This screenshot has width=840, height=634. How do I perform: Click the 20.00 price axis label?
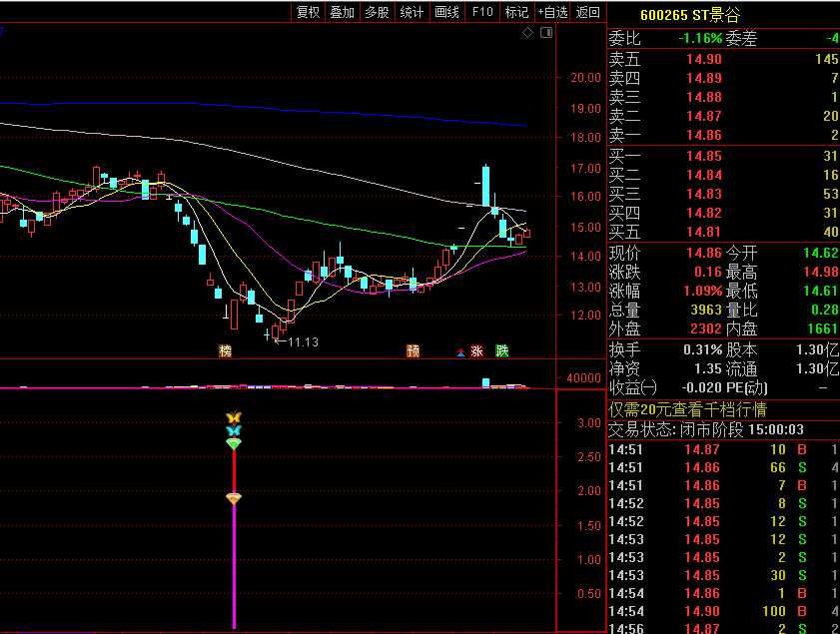[x=585, y=78]
